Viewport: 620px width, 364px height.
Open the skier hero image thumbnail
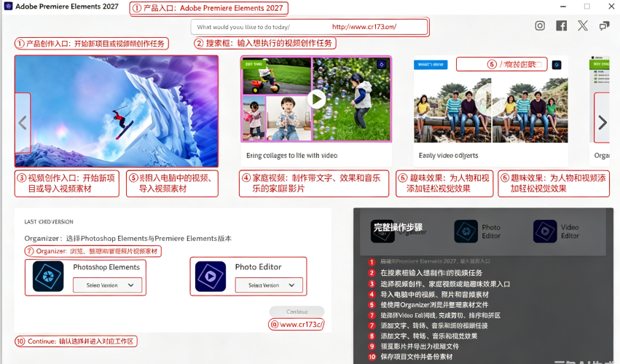click(117, 111)
